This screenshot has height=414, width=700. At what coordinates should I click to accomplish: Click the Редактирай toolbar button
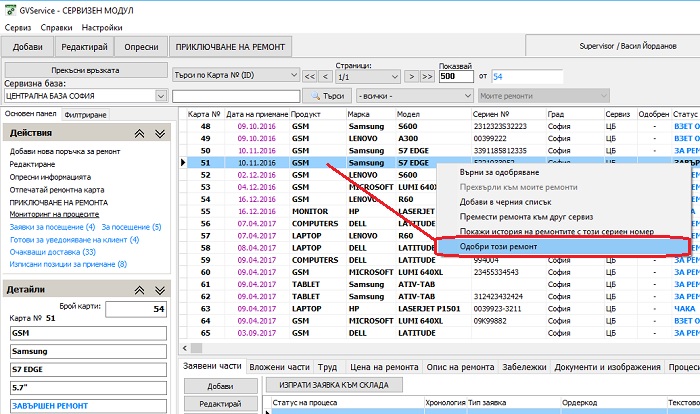pyautogui.click(x=84, y=47)
